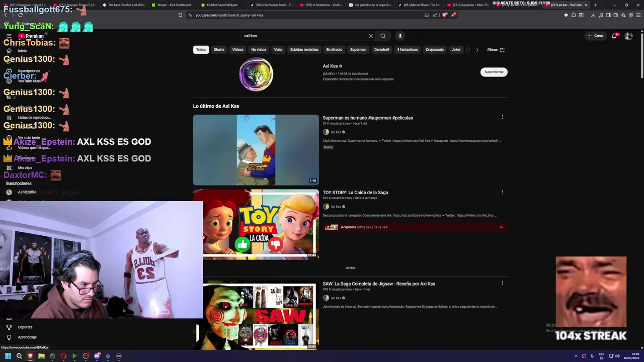Open the Axl Kss channel avatar
The image size is (644, 362).
[x=256, y=74]
